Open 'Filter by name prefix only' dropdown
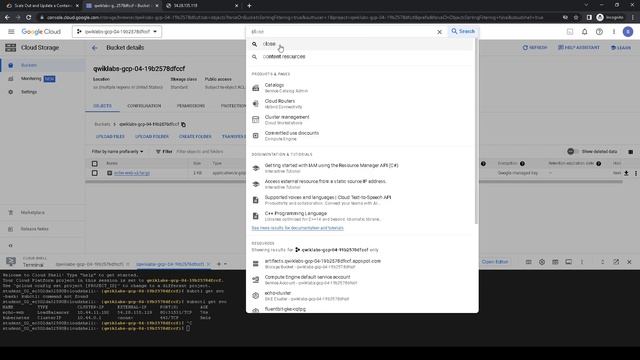Viewport: 640px width, 360px height. [117, 151]
